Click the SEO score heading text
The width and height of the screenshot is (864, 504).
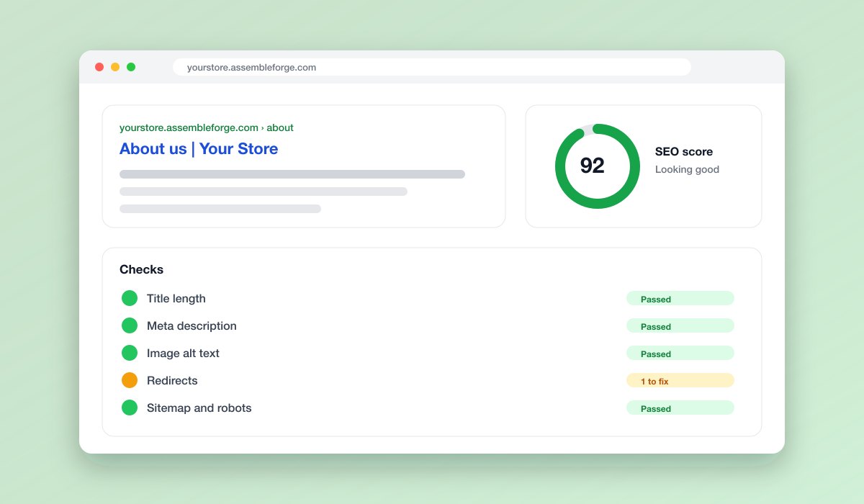[x=684, y=152]
